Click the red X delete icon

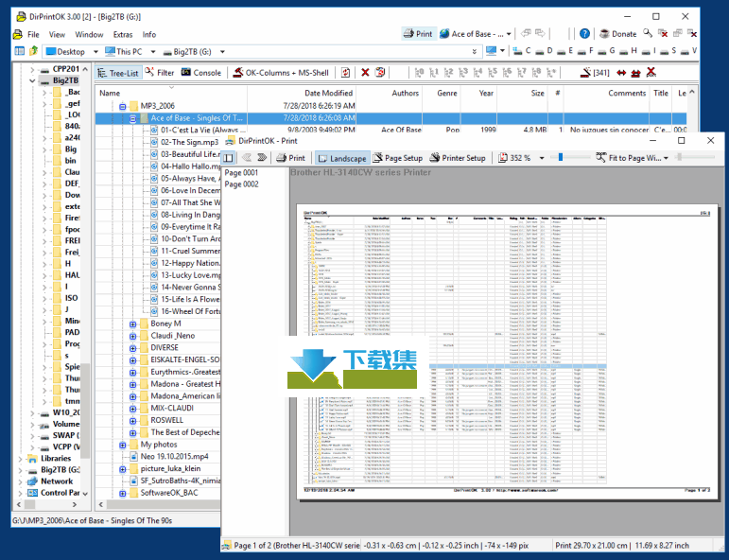click(365, 73)
